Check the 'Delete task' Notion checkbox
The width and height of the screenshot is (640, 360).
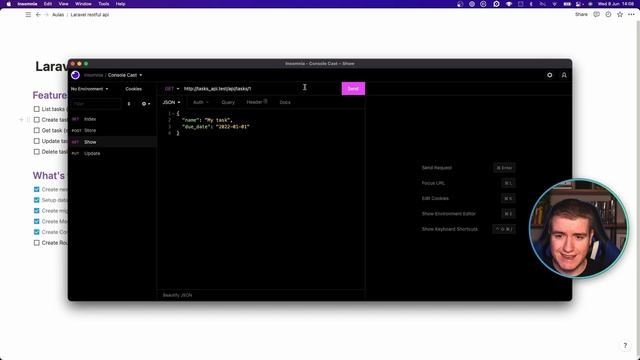[x=37, y=151]
